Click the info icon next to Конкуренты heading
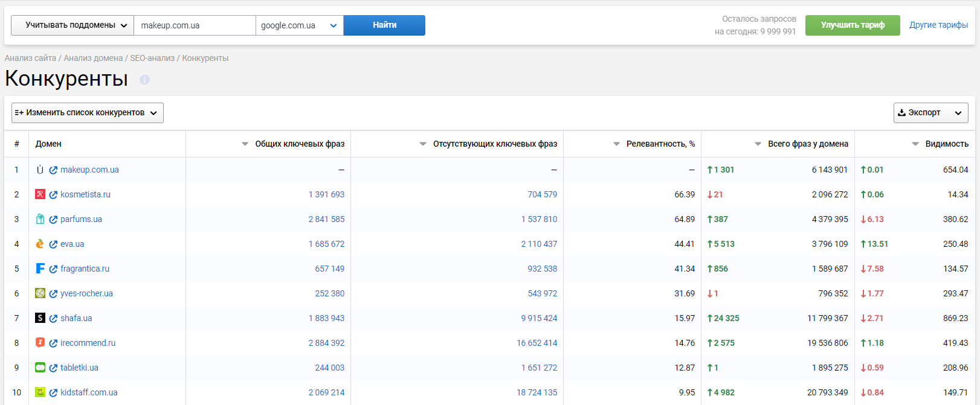 click(x=144, y=80)
